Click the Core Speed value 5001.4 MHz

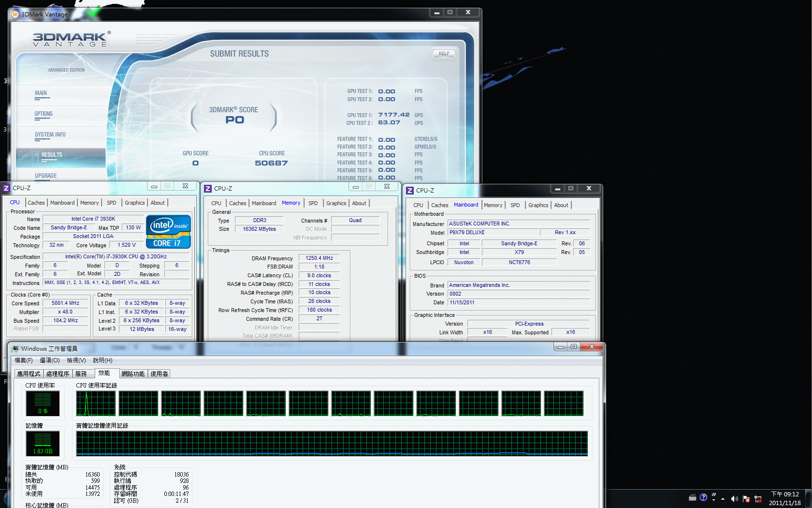[x=66, y=303]
